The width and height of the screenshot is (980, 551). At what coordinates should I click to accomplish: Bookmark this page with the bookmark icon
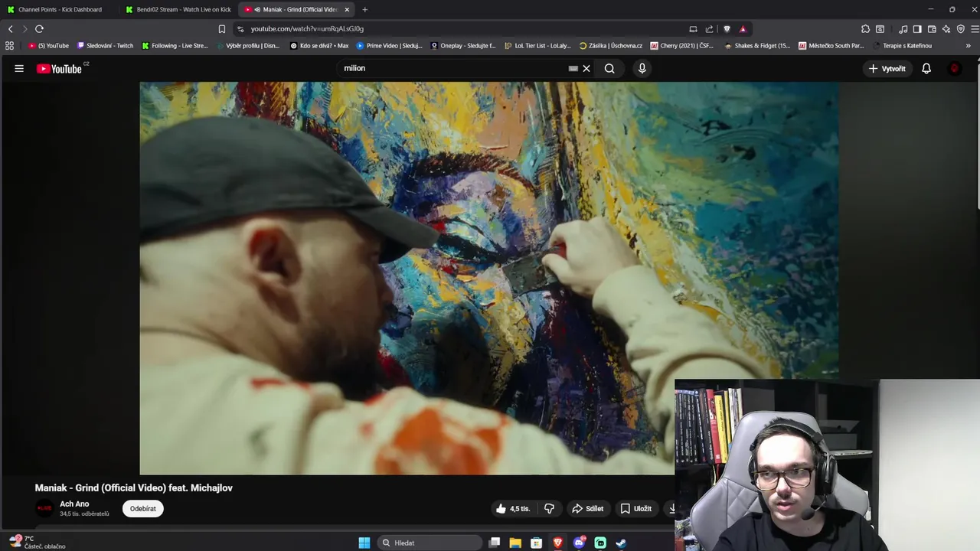(222, 29)
